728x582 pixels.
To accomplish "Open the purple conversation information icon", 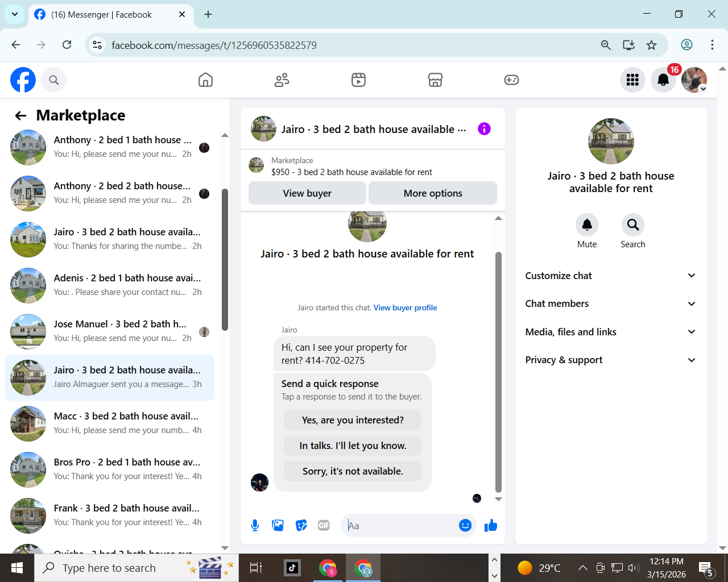I will tap(484, 129).
